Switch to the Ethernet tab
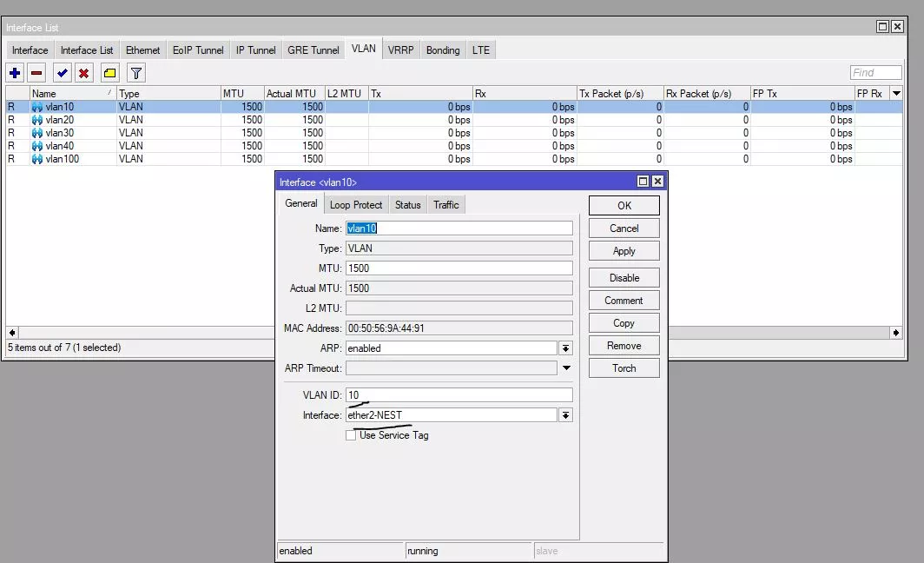 click(142, 50)
